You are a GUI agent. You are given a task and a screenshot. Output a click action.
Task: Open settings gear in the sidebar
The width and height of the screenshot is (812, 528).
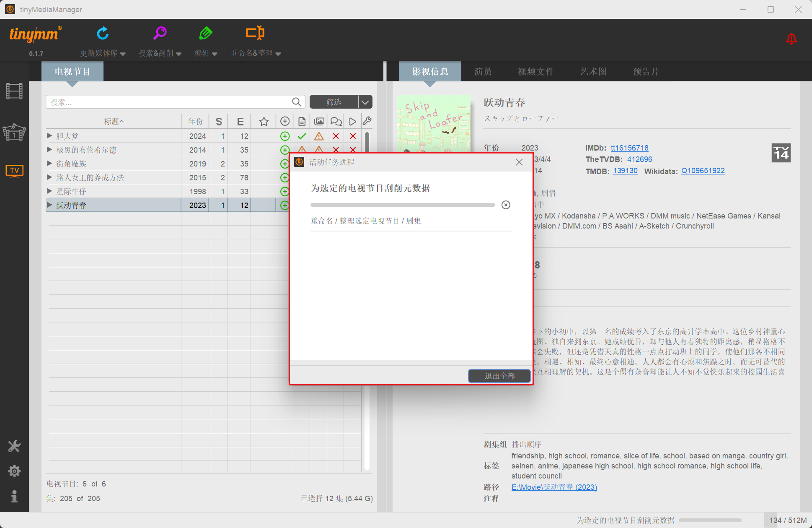14,471
